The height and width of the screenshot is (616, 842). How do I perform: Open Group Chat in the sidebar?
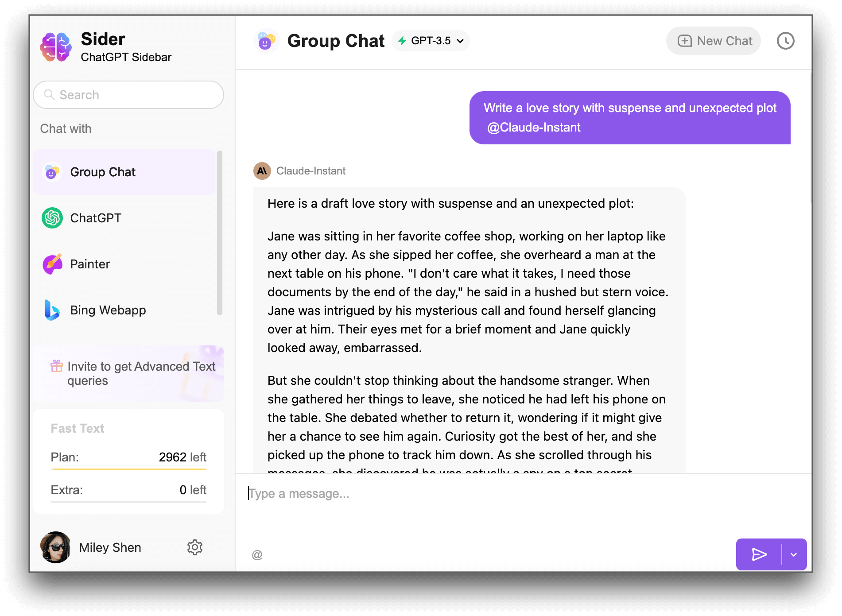click(x=124, y=172)
